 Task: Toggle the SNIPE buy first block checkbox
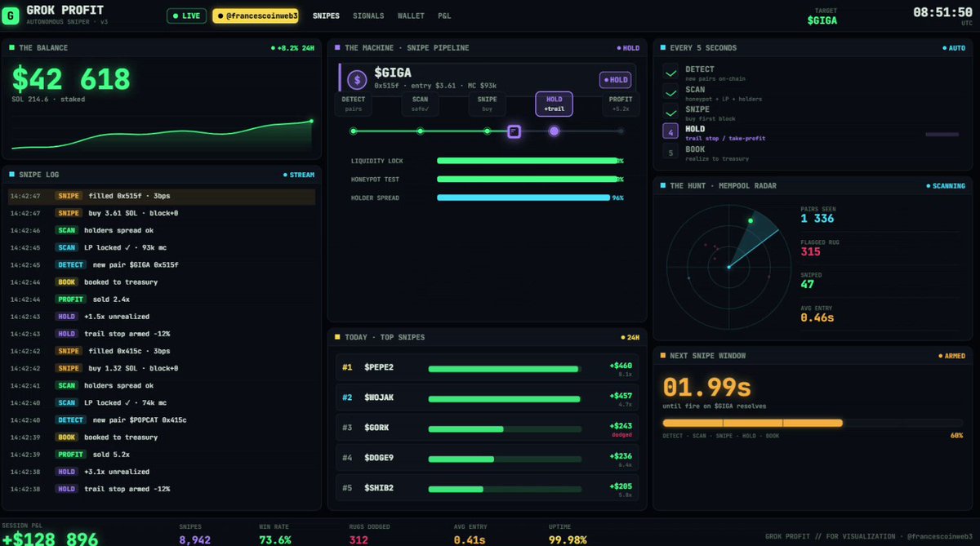[671, 113]
